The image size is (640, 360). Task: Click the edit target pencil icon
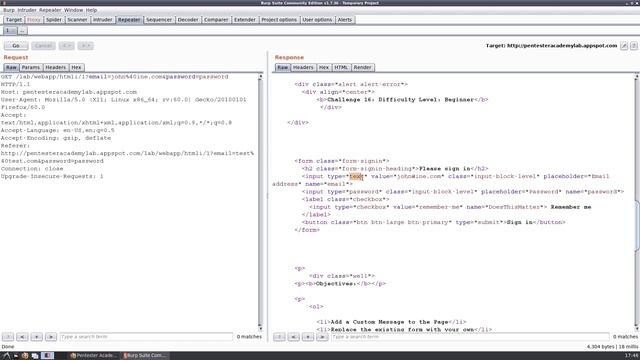[x=624, y=46]
